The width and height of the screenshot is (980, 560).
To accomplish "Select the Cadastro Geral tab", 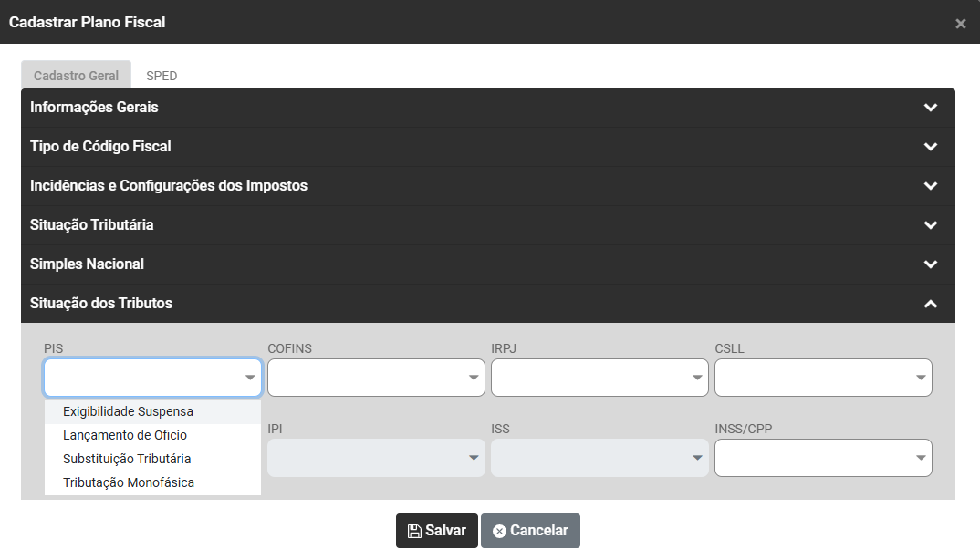I will (76, 76).
